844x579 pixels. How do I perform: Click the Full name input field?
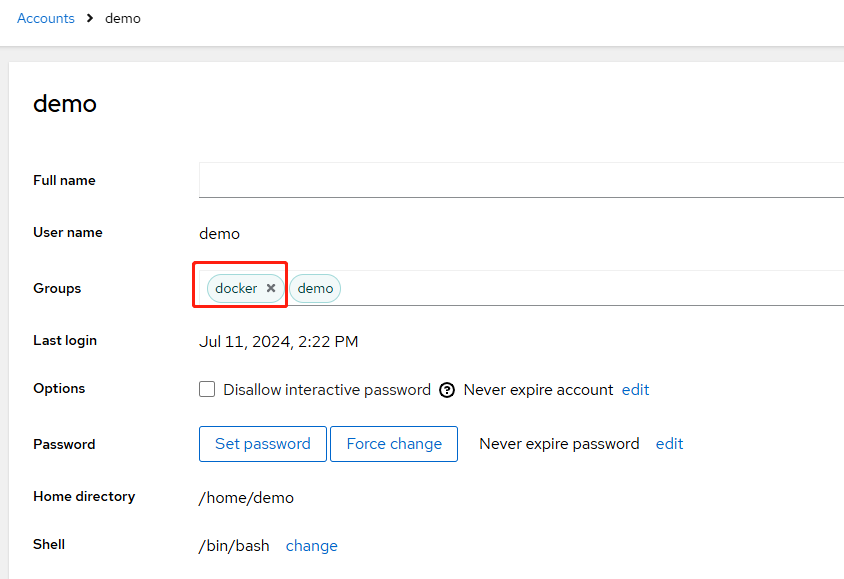click(520, 180)
